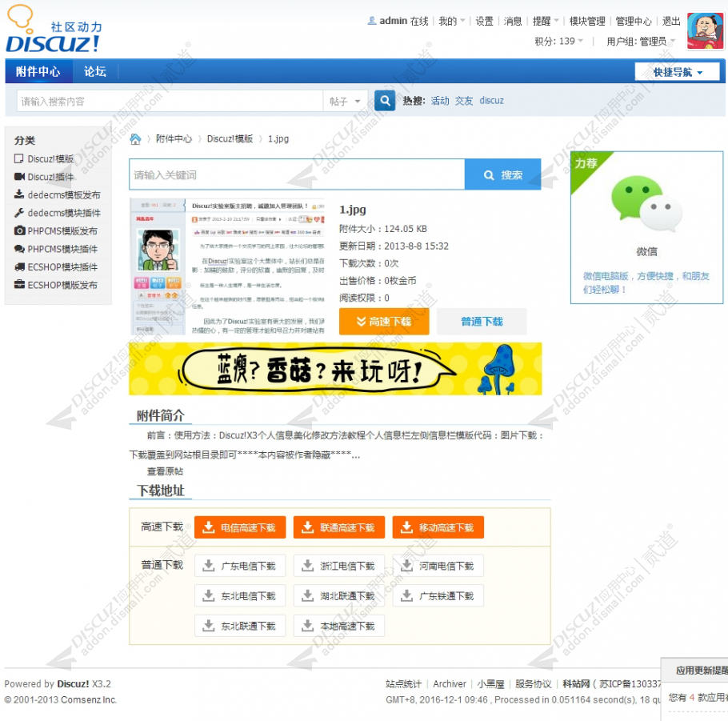The height and width of the screenshot is (721, 728).
Task: Open the 站点统计 footer link
Action: [403, 684]
